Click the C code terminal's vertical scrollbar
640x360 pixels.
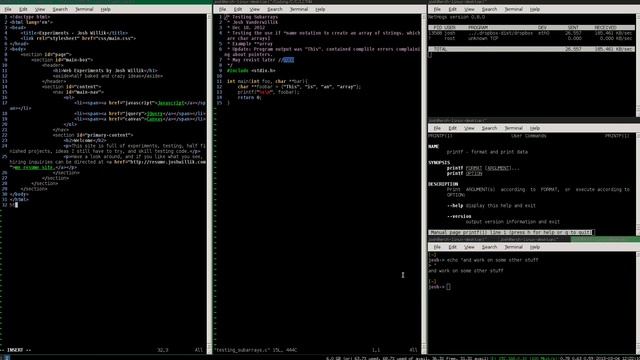click(424, 184)
